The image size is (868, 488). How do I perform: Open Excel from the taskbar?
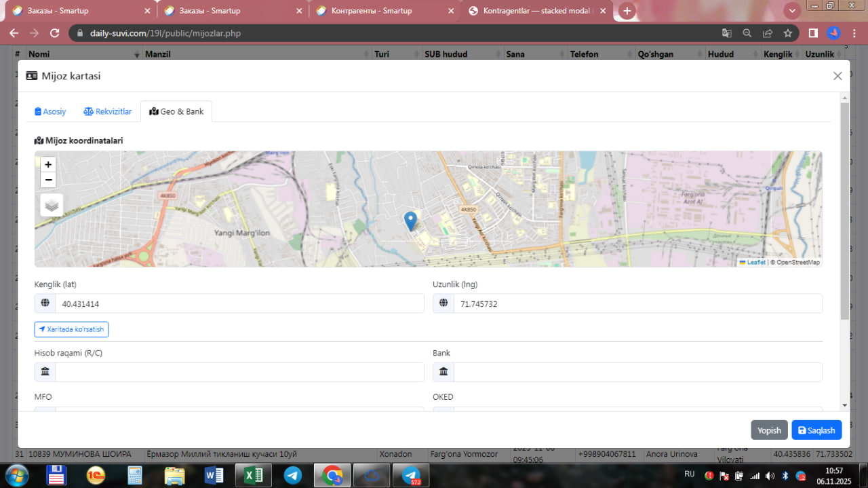253,475
